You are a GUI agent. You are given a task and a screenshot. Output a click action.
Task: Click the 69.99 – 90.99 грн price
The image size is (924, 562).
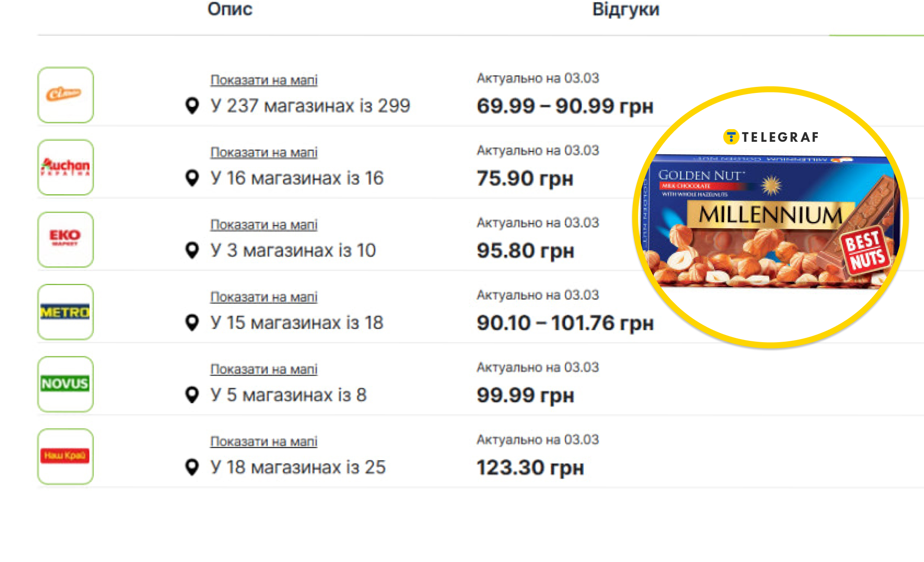pyautogui.click(x=565, y=106)
